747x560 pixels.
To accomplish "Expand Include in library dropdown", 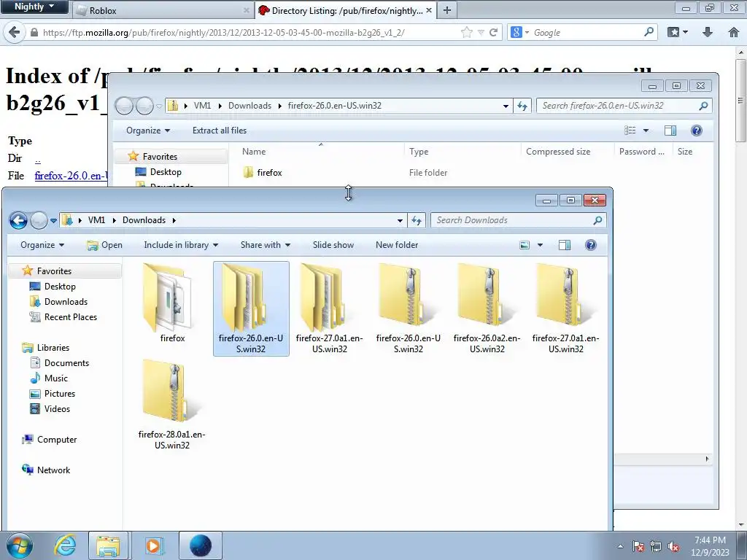I will coord(181,245).
